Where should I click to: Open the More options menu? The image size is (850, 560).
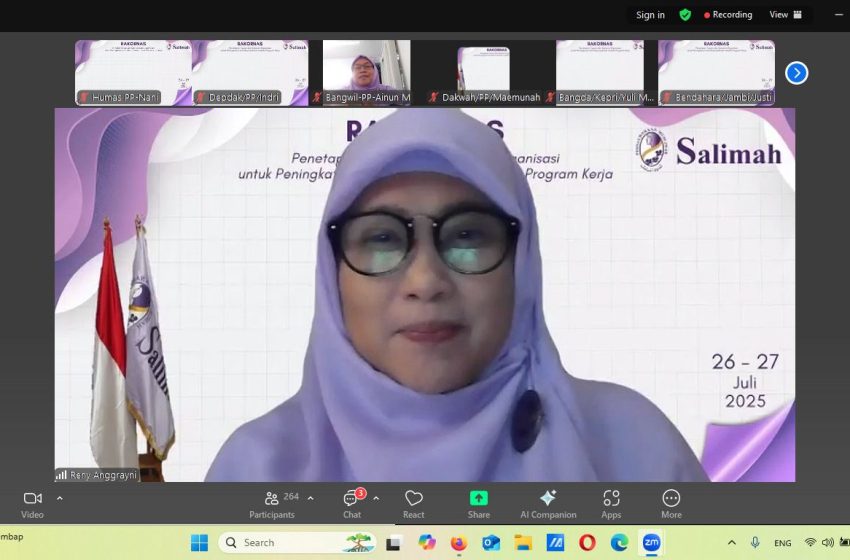671,503
